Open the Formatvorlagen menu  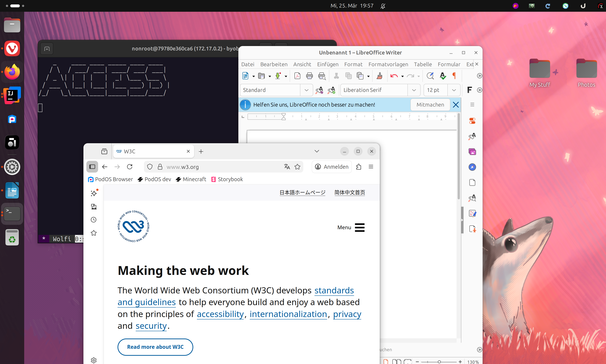[388, 64]
